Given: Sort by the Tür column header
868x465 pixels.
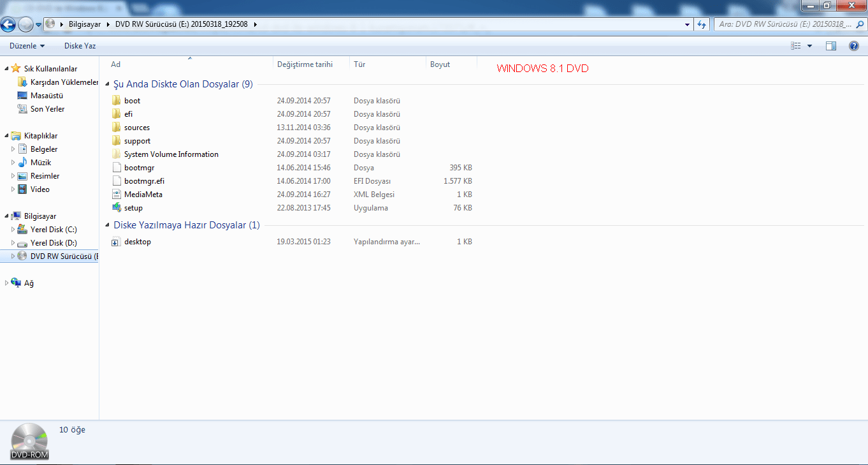Looking at the screenshot, I should (359, 64).
